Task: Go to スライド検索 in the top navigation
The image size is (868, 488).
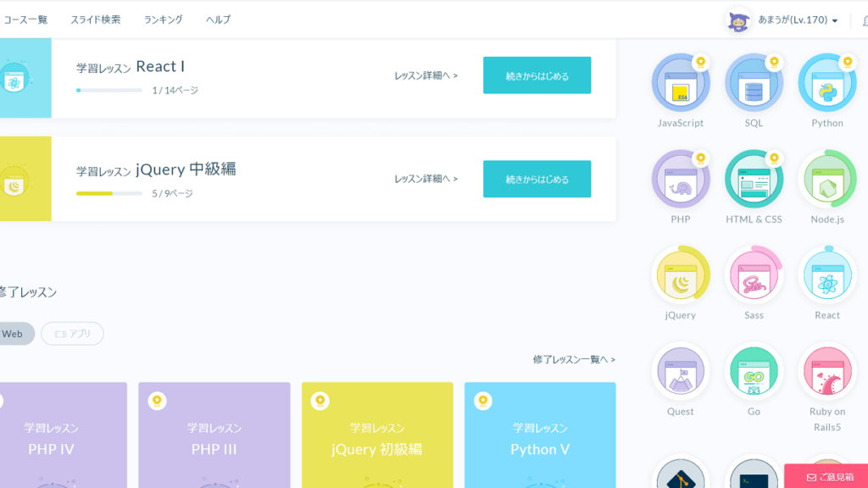Action: click(x=95, y=19)
